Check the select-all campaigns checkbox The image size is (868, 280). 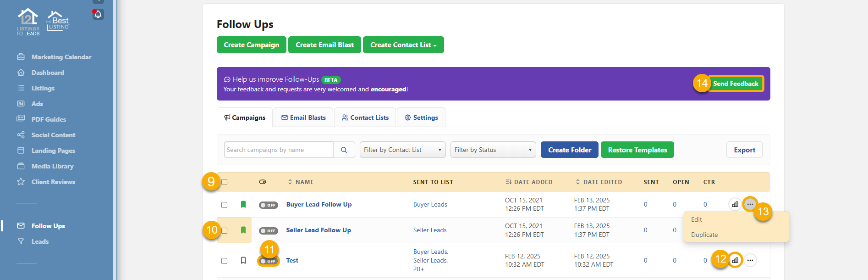click(224, 182)
